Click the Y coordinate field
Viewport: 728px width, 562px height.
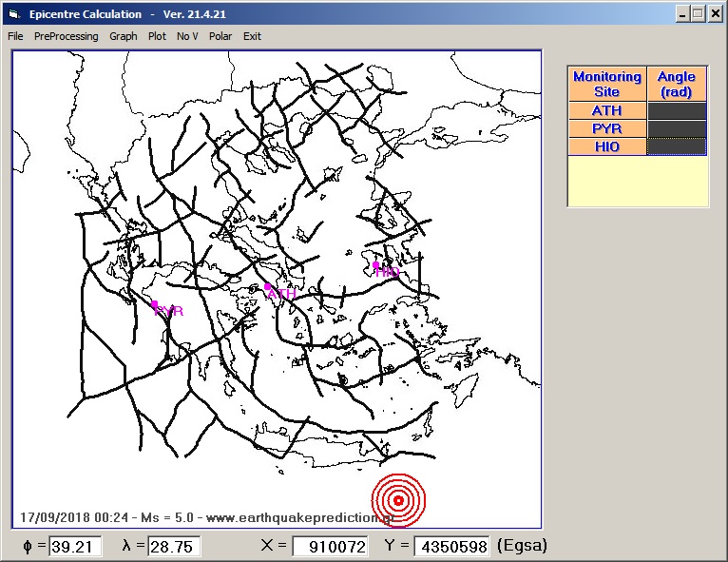[x=451, y=547]
